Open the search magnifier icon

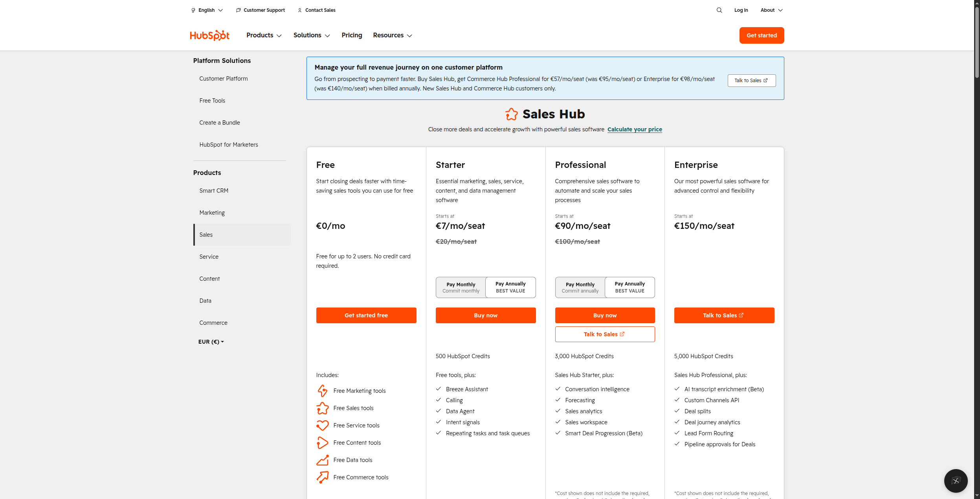click(x=719, y=10)
